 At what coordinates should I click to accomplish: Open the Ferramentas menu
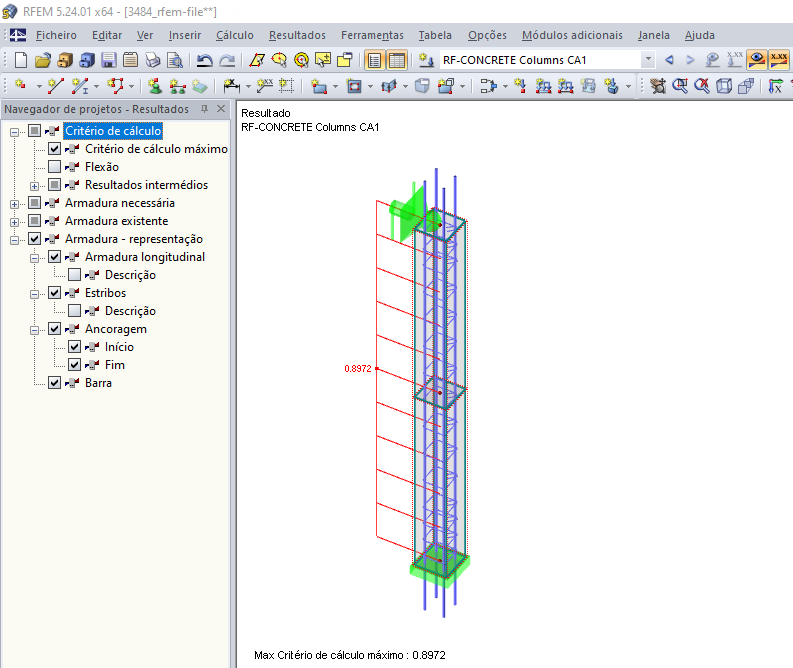point(372,35)
